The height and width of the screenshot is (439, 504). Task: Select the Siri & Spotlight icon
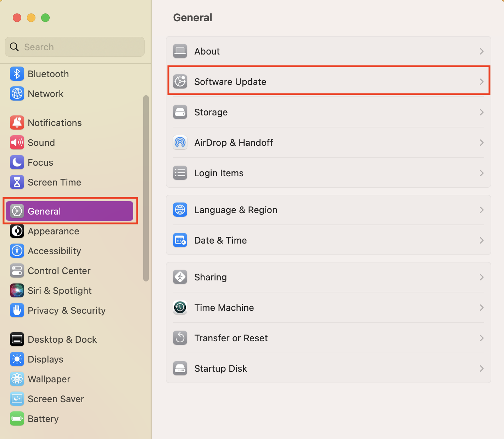tap(17, 290)
